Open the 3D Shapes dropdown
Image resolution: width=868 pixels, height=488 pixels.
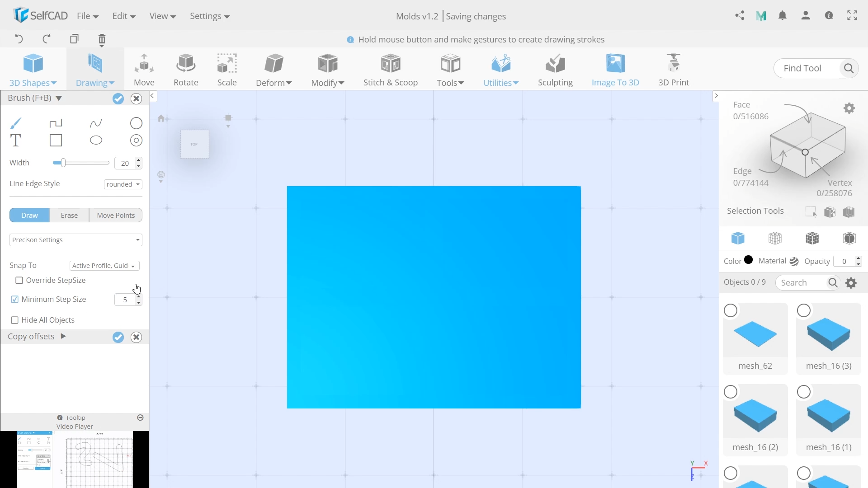pyautogui.click(x=33, y=70)
